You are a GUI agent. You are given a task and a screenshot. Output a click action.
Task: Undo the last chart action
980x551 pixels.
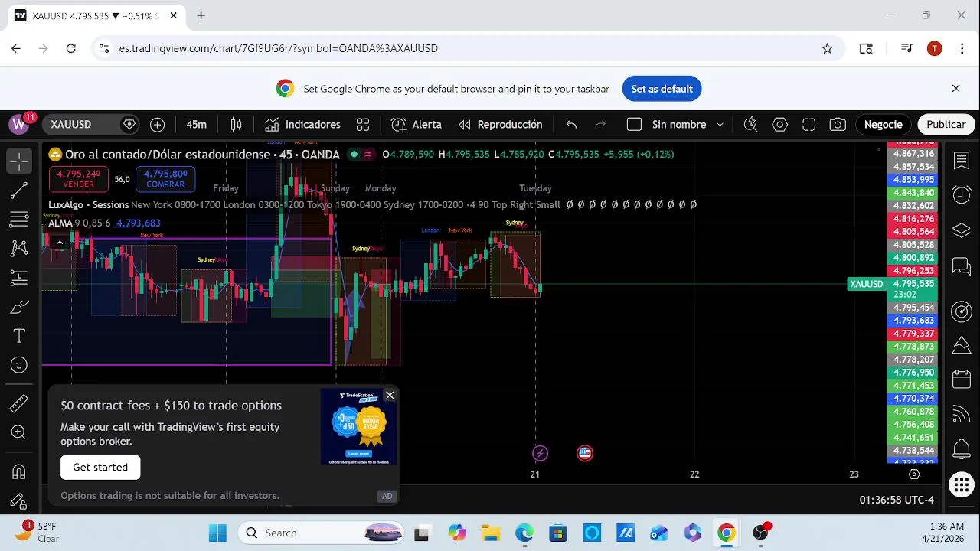tap(571, 124)
